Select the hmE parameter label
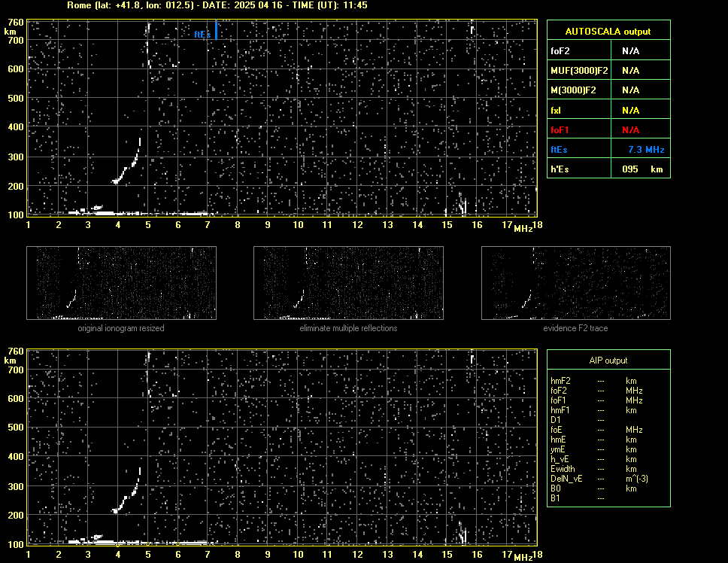 point(558,440)
